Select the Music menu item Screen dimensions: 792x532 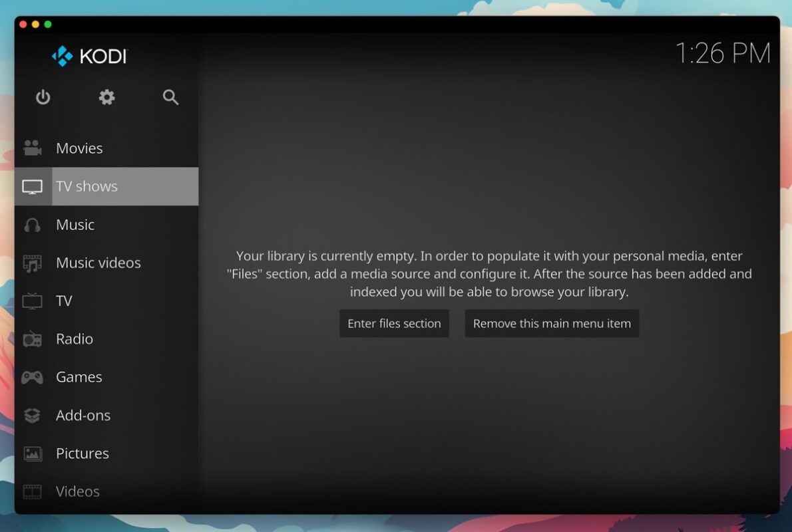[75, 224]
